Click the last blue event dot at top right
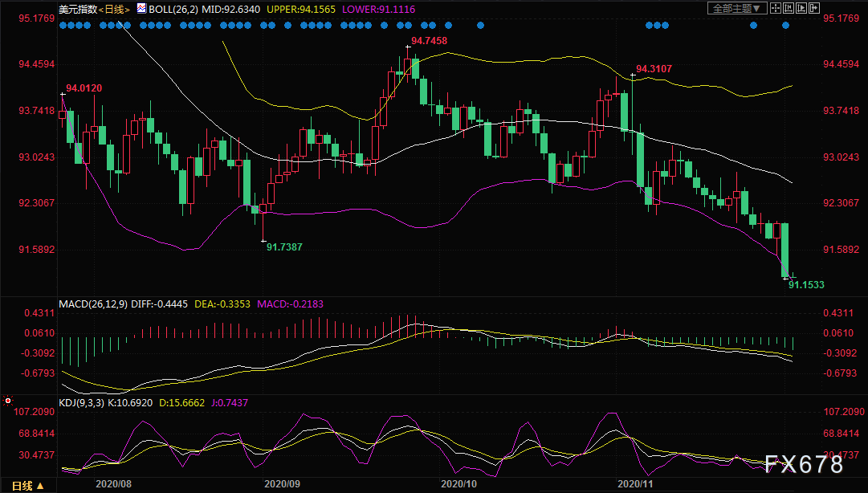Screen dimensions: 868x493 pyautogui.click(x=785, y=26)
